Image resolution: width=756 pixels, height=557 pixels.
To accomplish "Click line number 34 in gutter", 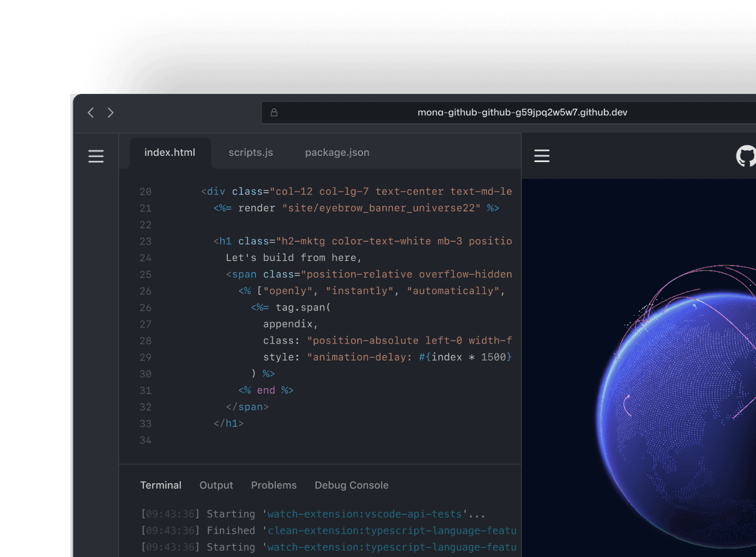I will [x=145, y=440].
